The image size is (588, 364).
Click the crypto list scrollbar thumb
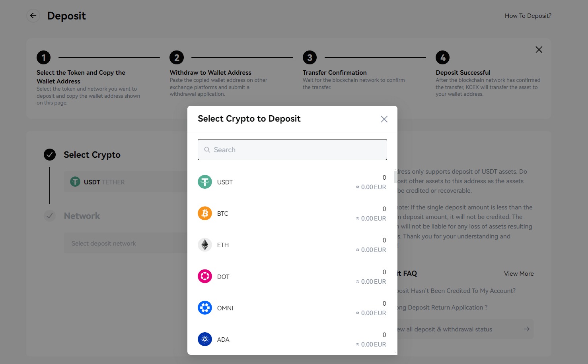[395, 177]
